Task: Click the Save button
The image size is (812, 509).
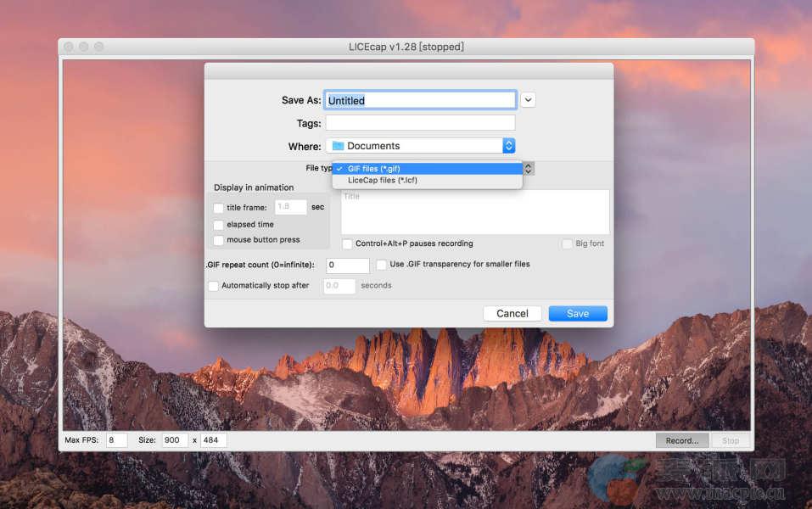Action: (x=577, y=314)
